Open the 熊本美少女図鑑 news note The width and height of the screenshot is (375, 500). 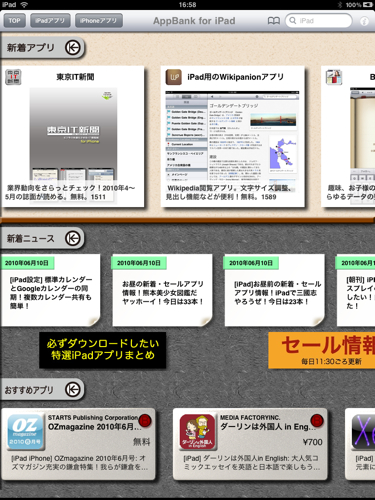click(x=162, y=290)
